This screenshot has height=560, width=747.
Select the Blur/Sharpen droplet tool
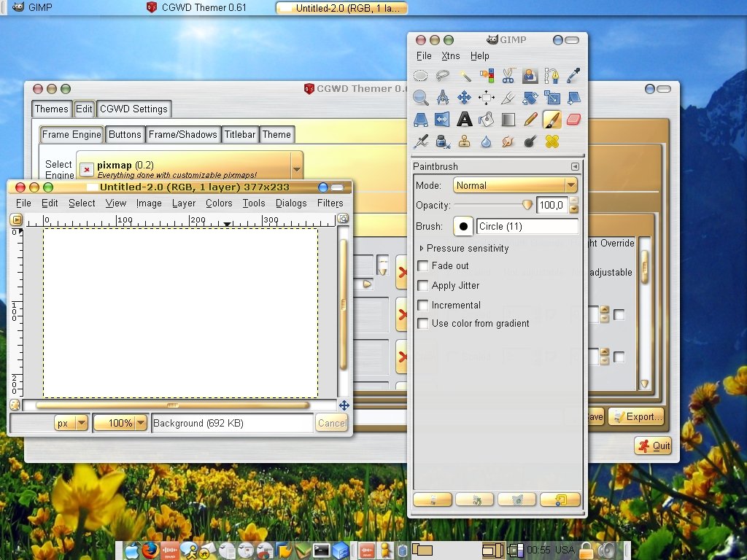(487, 141)
